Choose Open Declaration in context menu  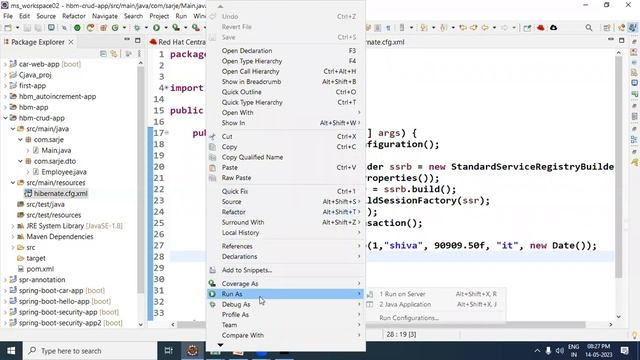(x=286, y=51)
